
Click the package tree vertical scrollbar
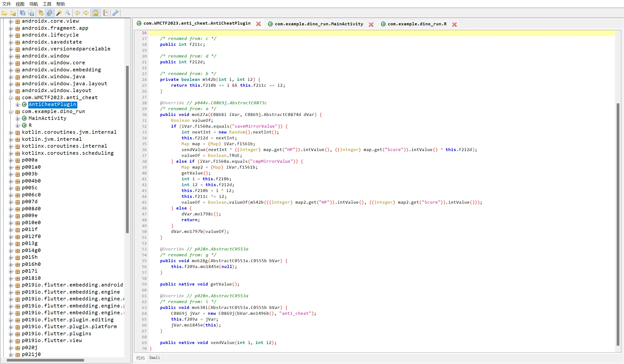pos(127,149)
